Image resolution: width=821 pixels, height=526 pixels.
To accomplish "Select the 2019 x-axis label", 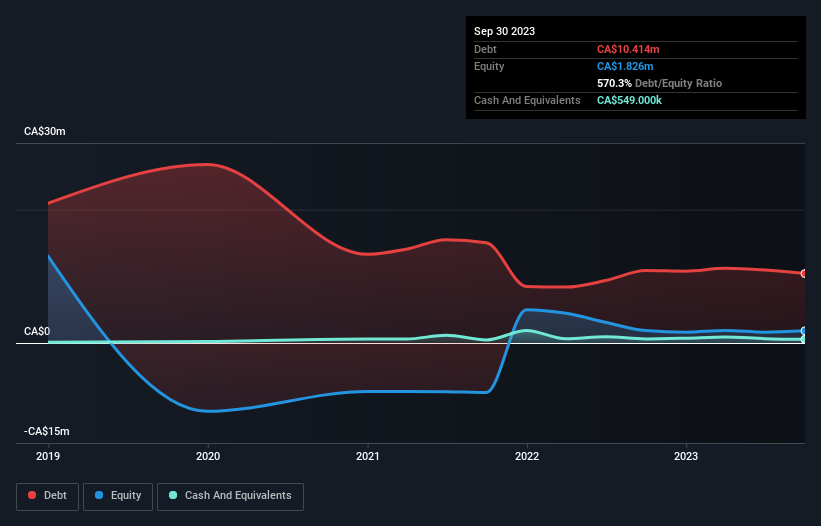I will (48, 456).
